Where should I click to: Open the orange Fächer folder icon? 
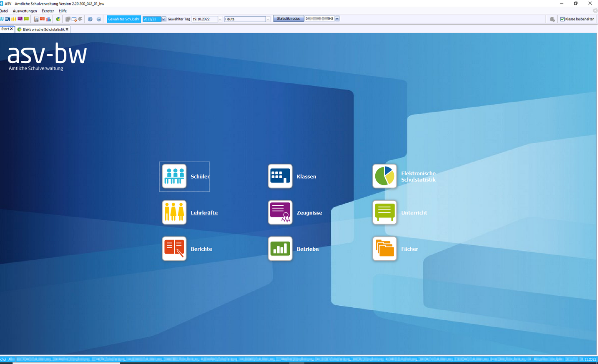tap(384, 249)
